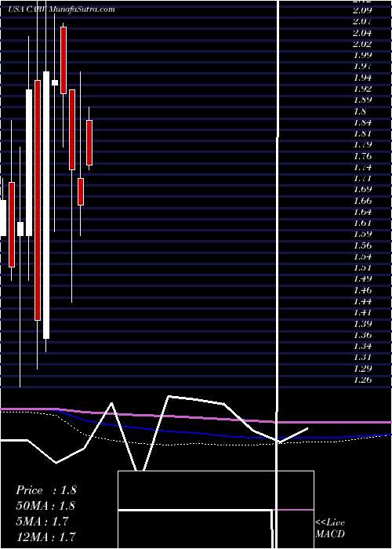392x549 pixels.
Task: Click the '50MA : 1.8' legend text
Action: click(x=45, y=506)
